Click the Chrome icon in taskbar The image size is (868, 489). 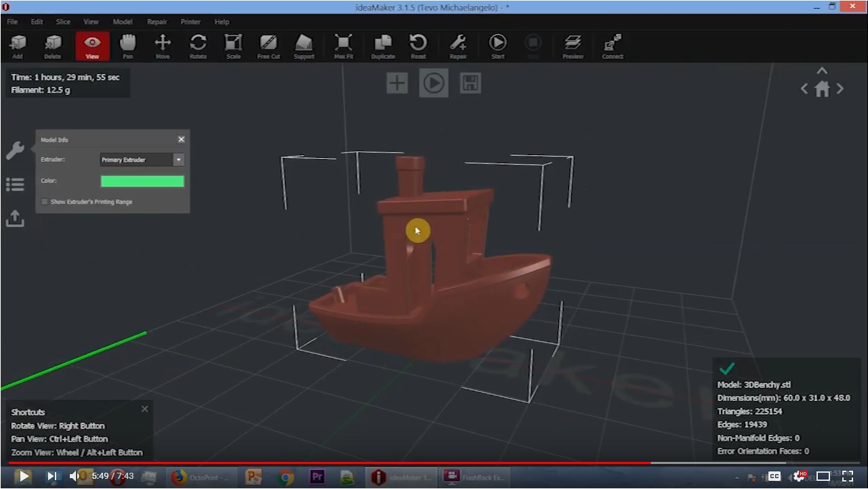[x=286, y=477]
